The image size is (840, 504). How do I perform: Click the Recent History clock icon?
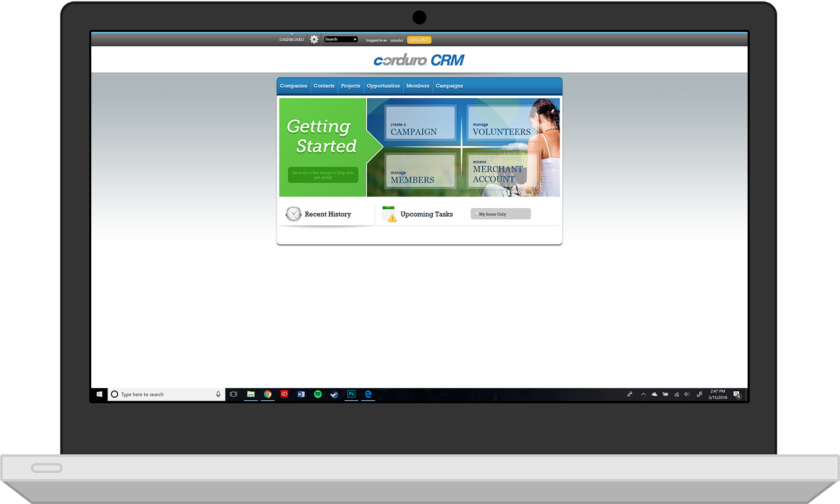coord(293,214)
